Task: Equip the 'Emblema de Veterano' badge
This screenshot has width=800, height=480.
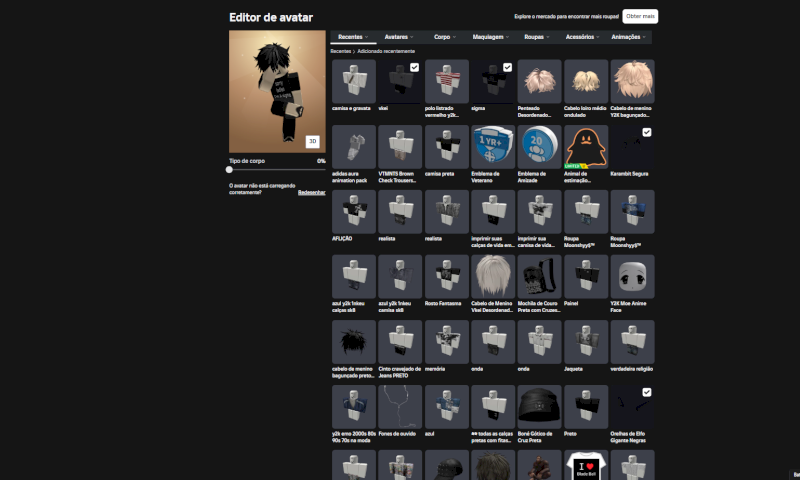Action: (x=493, y=147)
